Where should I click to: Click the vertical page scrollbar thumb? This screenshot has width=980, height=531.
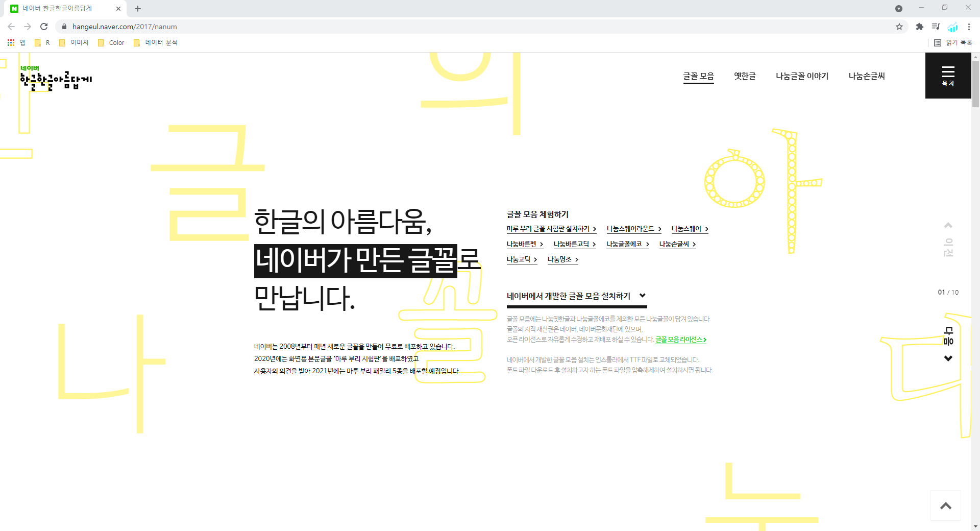[x=975, y=84]
